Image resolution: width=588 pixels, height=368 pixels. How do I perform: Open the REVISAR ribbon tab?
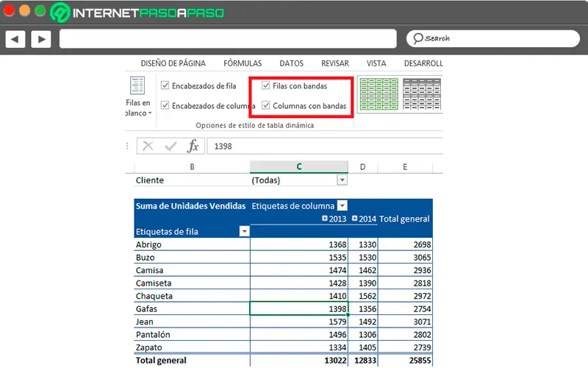pyautogui.click(x=335, y=63)
